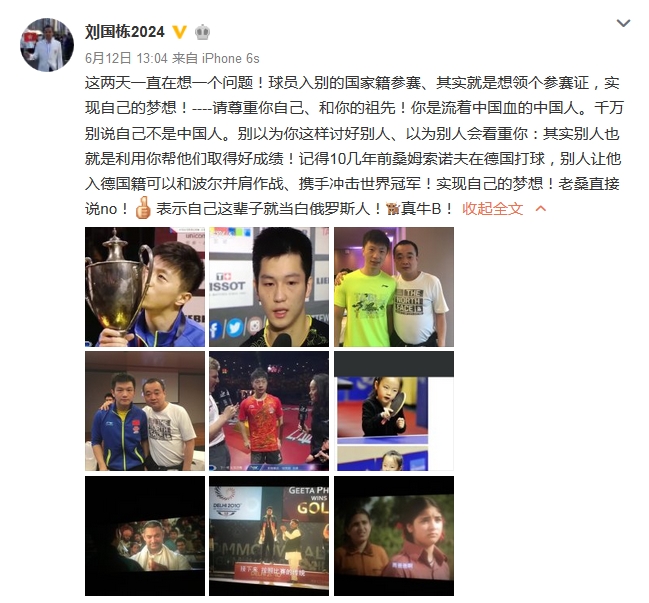Click the user avatar photo
This screenshot has width=649, height=603.
click(x=47, y=45)
